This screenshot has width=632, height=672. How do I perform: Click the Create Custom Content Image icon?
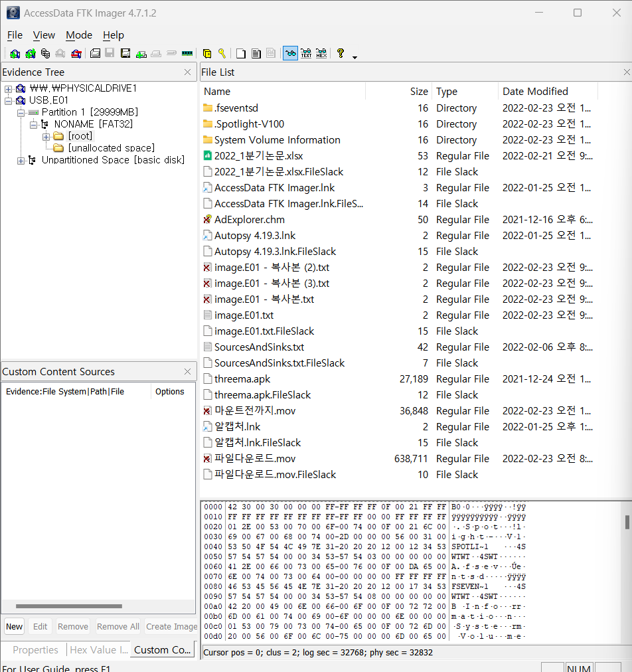[157, 53]
